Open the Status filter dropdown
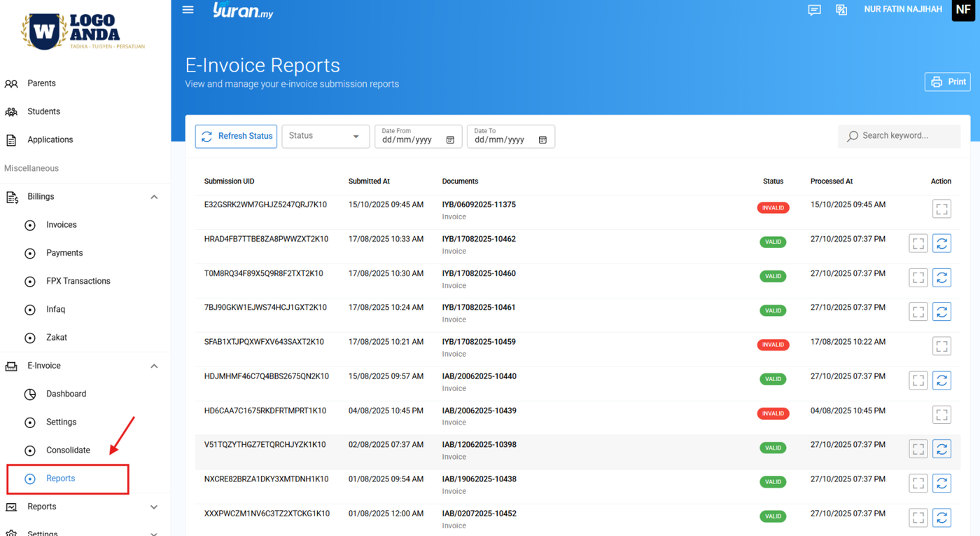Viewport: 980px width, 536px height. (325, 136)
